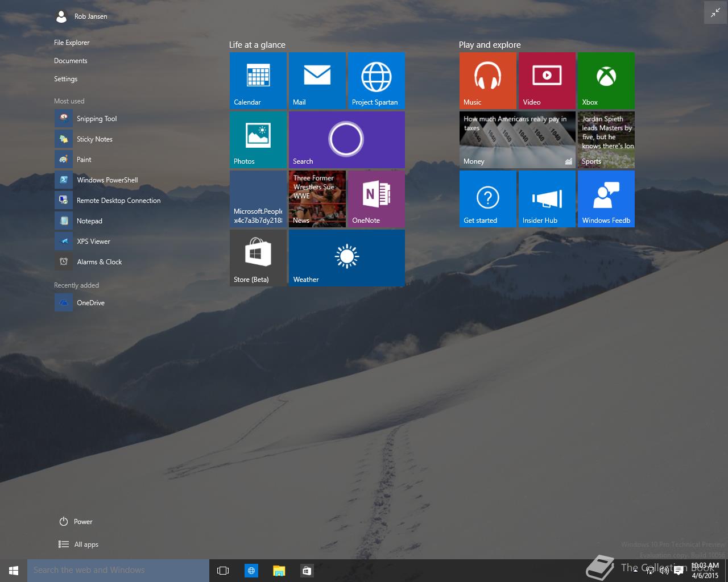Expand the All apps list
Image resolution: width=728 pixels, height=582 pixels.
(x=78, y=544)
